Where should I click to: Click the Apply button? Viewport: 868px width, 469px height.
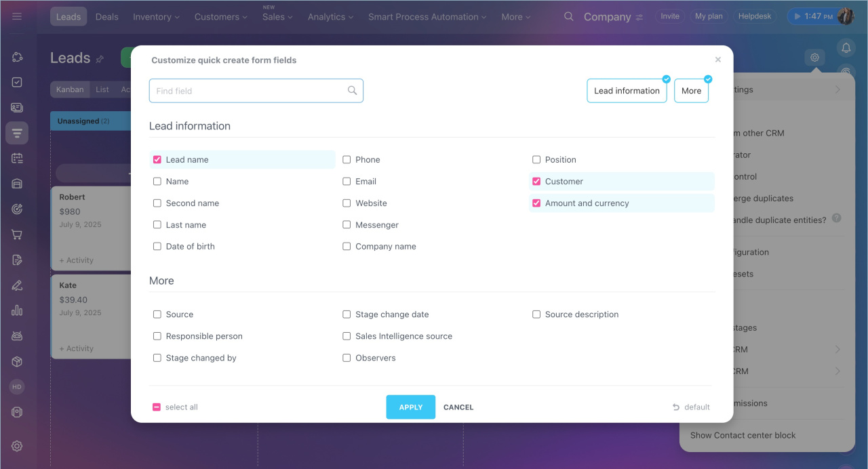tap(410, 407)
